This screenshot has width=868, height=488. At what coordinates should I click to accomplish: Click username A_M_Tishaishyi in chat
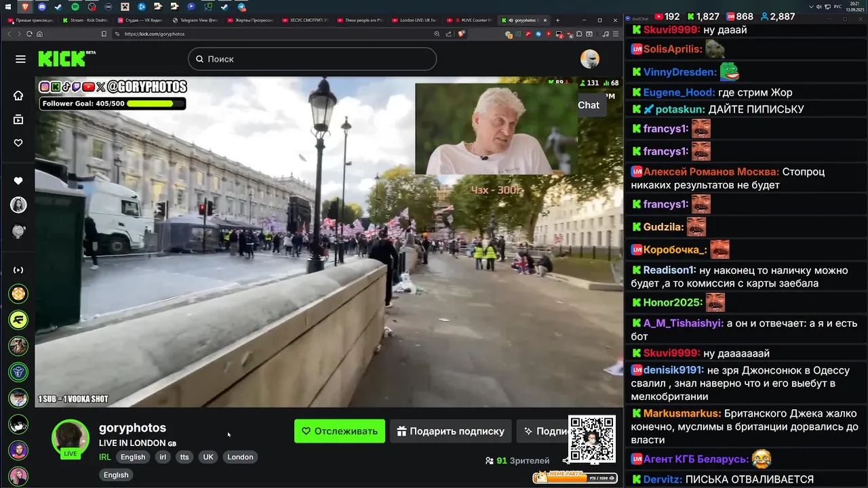[684, 323]
